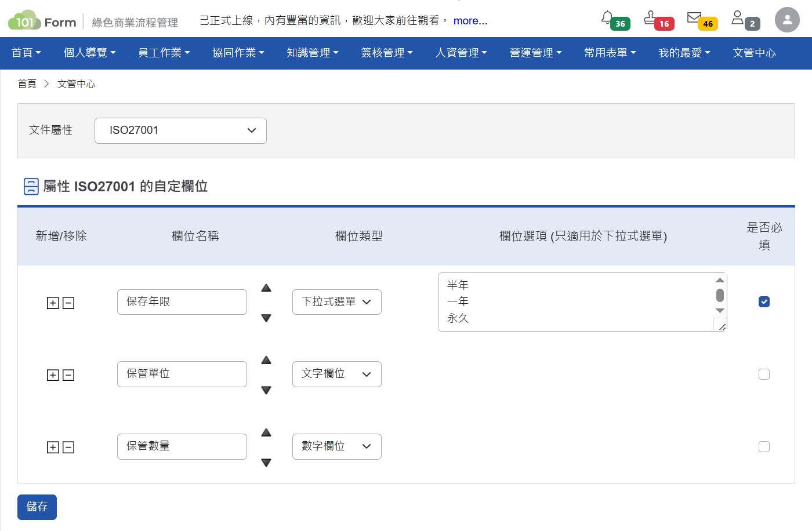This screenshot has height=531, width=812.
Task: Click the archive icon beside 屬性 ISO27001 heading
Action: [x=31, y=186]
